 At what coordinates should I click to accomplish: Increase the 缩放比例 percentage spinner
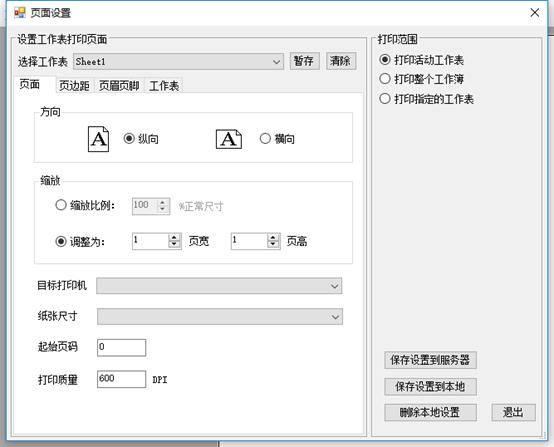point(163,203)
